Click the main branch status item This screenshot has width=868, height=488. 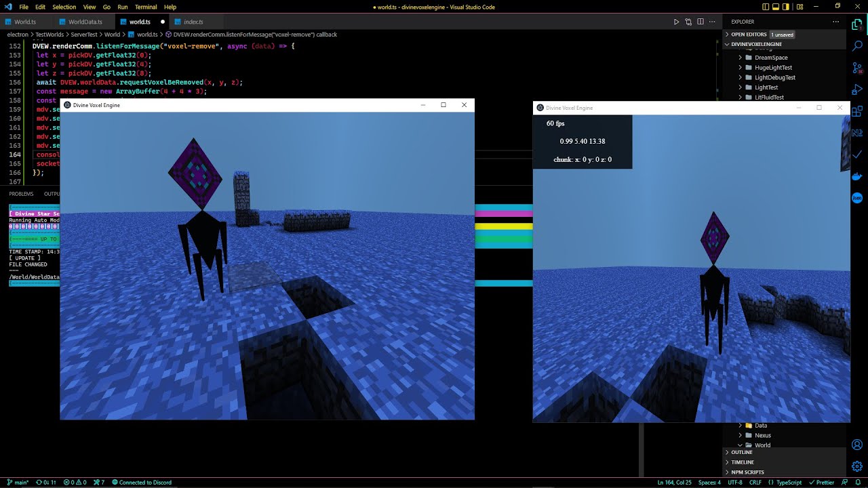tap(18, 483)
